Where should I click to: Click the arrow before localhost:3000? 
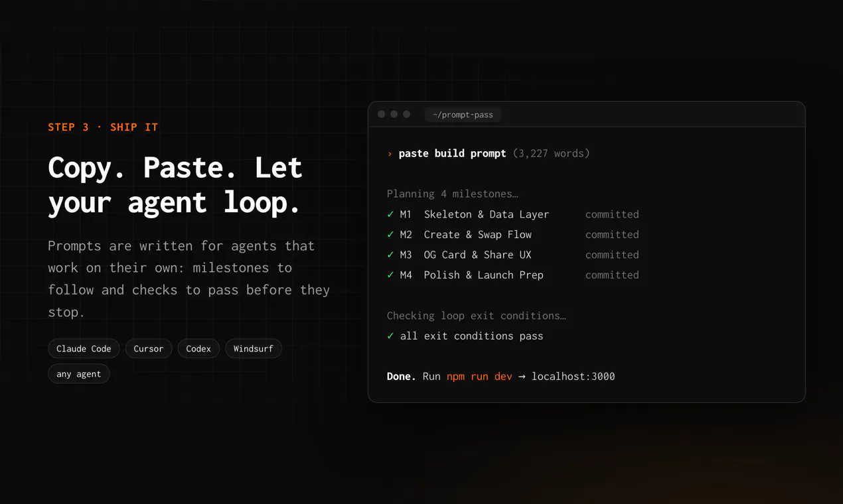point(522,377)
